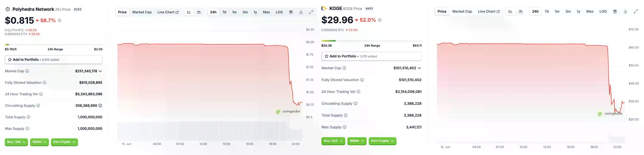
Task: Toggle LOG scale on the ZKJ chart
Action: coord(279,12)
